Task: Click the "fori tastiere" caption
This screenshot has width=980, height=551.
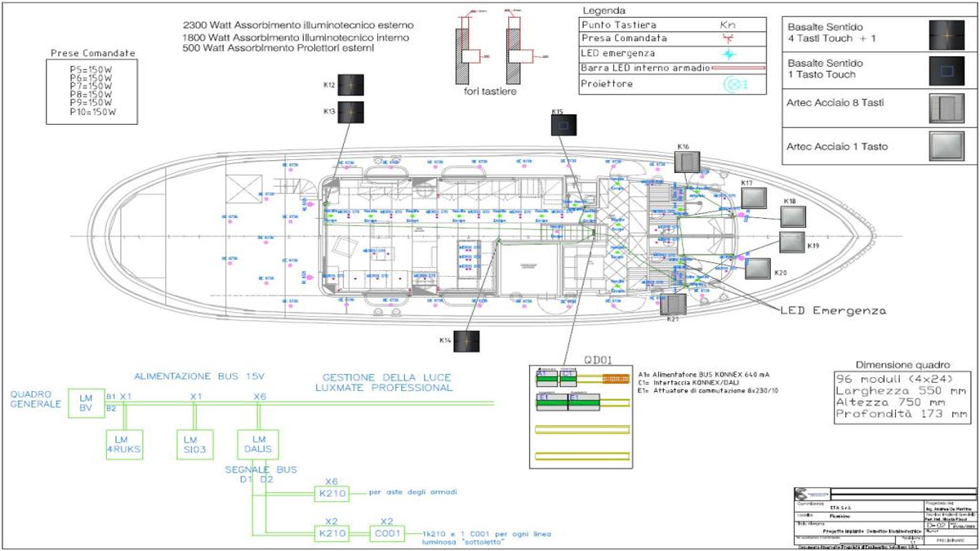Action: [490, 91]
